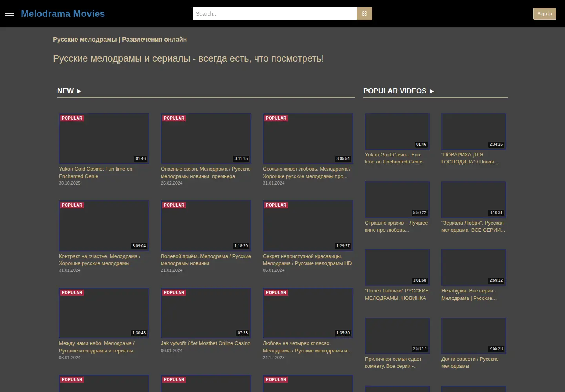This screenshot has width=565, height=392.
Task: Open the NEW section heading
Action: click(x=69, y=91)
